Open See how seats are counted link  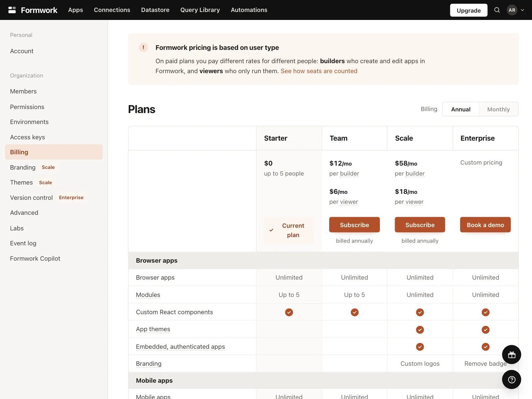(x=319, y=71)
